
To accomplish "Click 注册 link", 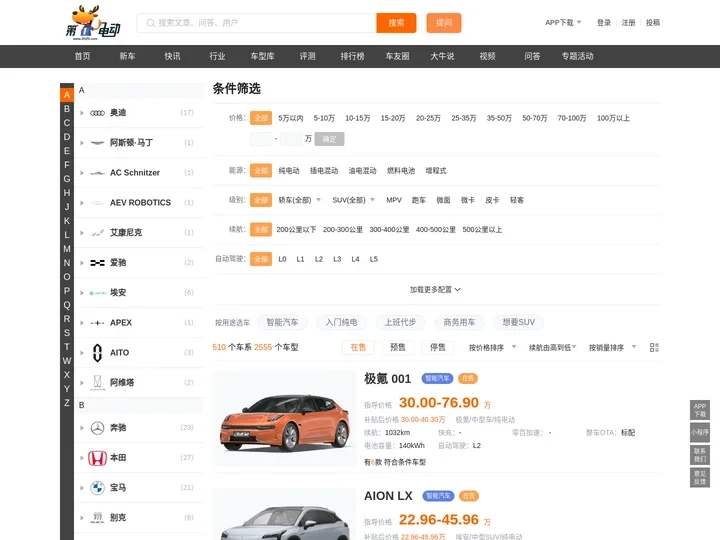I will point(628,22).
